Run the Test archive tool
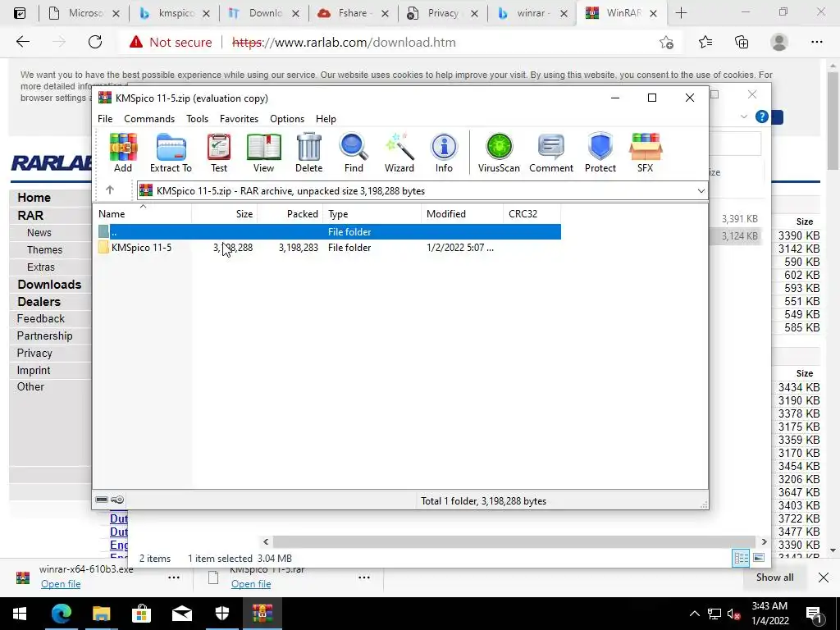 (x=218, y=153)
